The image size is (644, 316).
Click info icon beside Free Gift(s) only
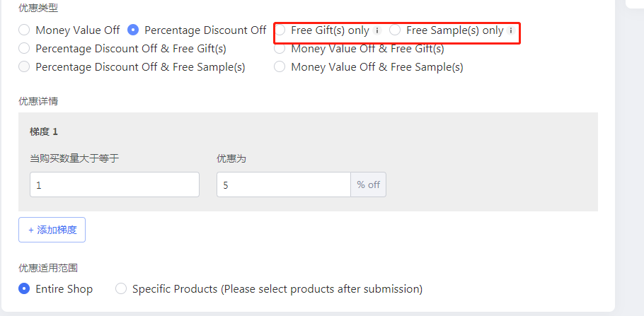tap(377, 30)
